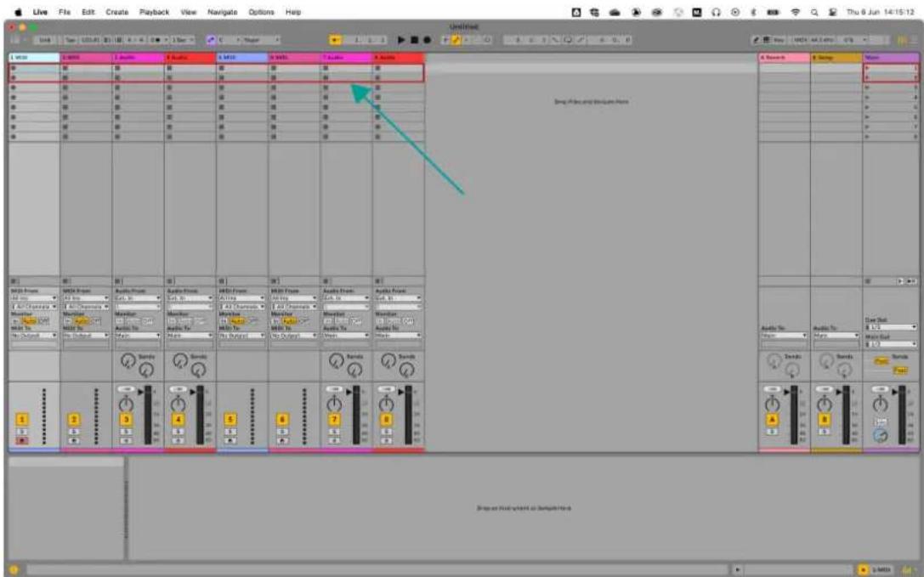Viewport: 924px width, 577px height.
Task: Launch scene 5 from the Main track
Action: [x=867, y=107]
